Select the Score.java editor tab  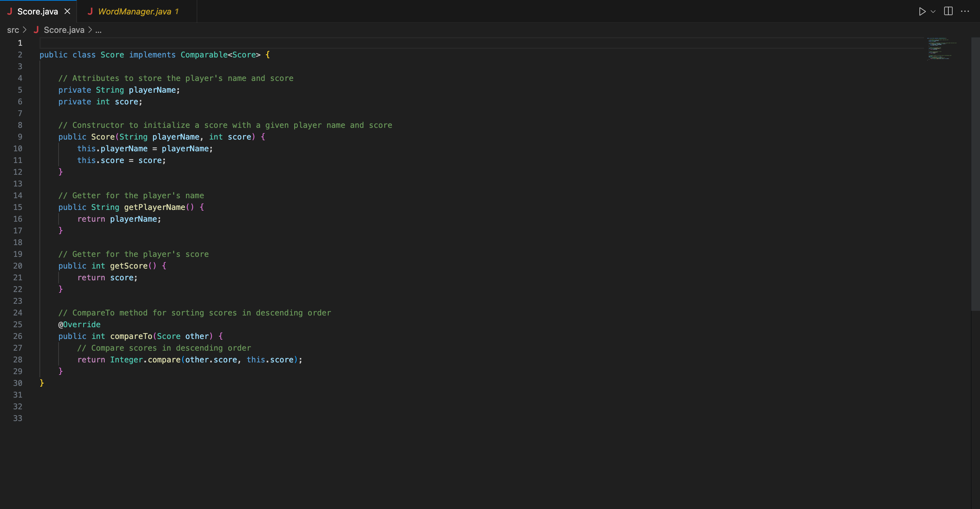pyautogui.click(x=38, y=11)
